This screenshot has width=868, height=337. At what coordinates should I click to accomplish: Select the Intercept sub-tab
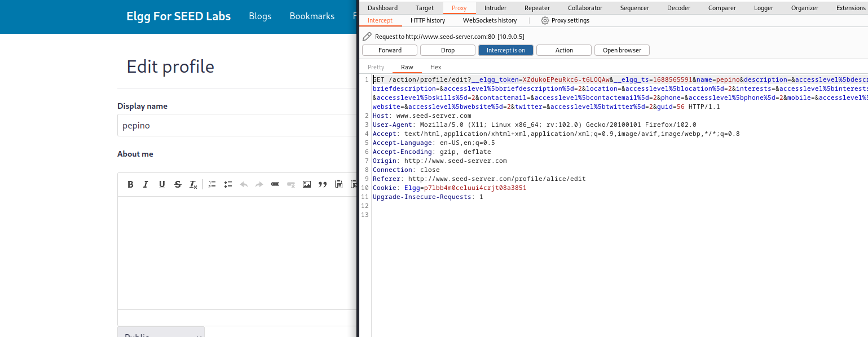pos(380,20)
